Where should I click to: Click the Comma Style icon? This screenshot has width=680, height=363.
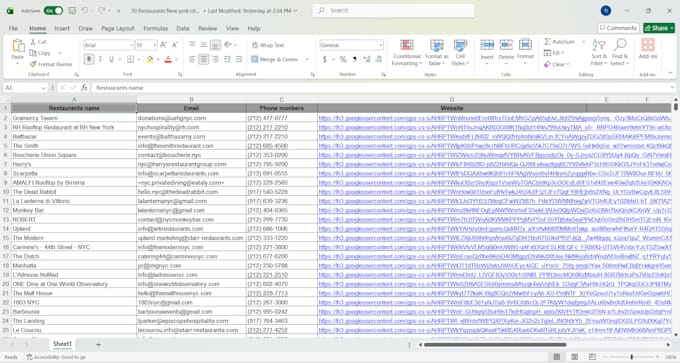355,59
